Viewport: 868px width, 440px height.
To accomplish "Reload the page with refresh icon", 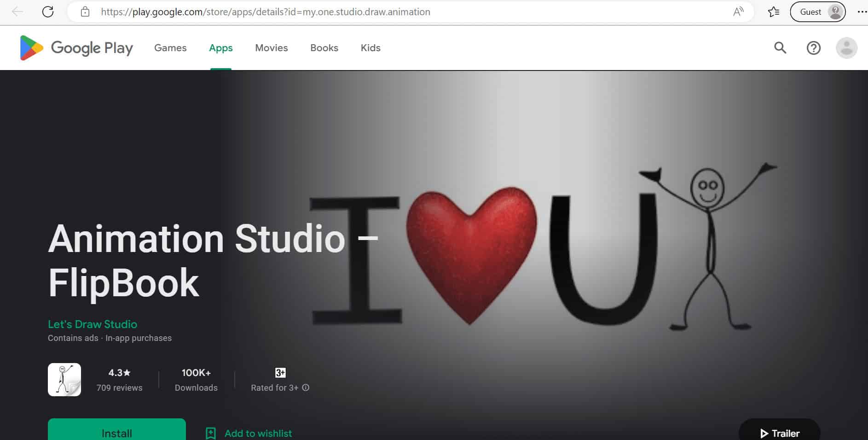I will pos(48,12).
